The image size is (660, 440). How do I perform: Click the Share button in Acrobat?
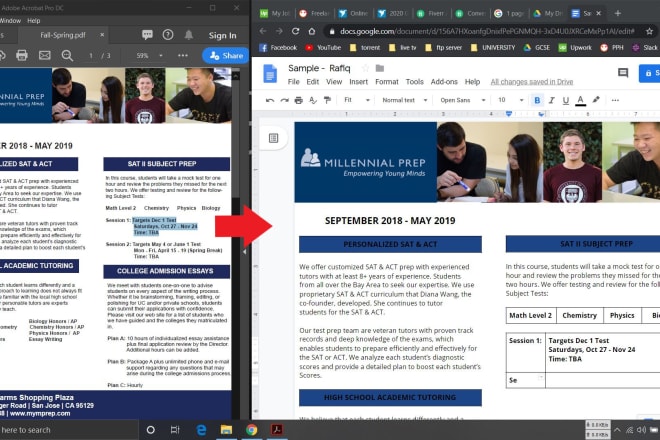point(226,56)
